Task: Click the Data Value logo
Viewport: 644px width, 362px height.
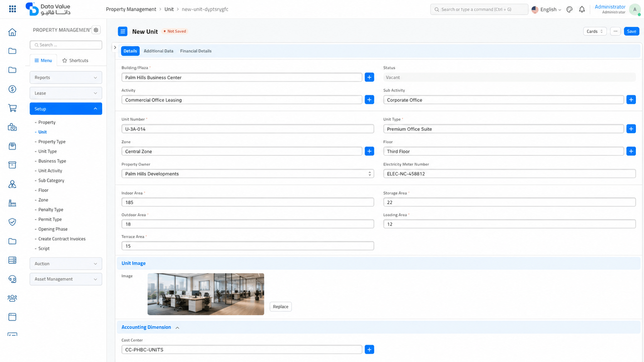Action: tap(48, 9)
